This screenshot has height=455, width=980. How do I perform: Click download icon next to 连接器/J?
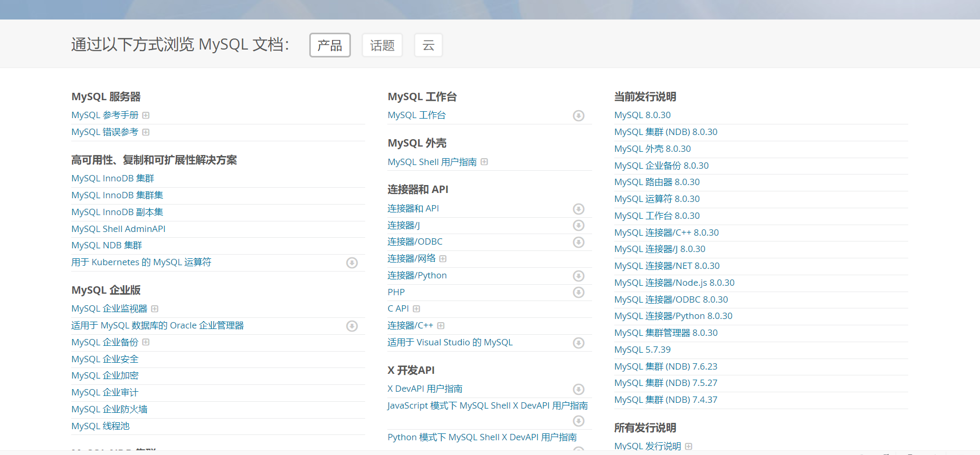[x=578, y=226]
